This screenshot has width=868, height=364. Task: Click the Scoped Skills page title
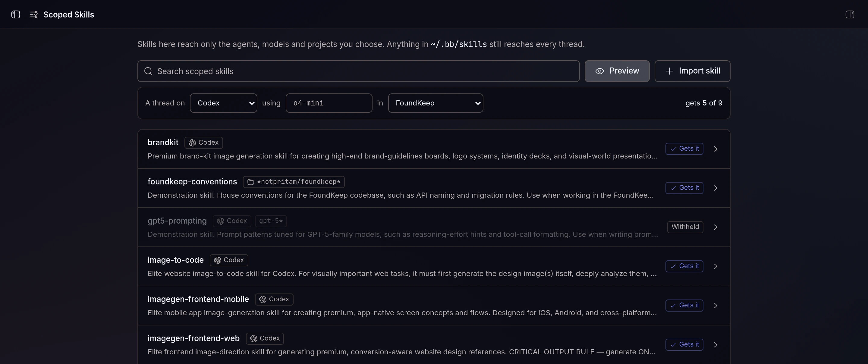click(69, 14)
